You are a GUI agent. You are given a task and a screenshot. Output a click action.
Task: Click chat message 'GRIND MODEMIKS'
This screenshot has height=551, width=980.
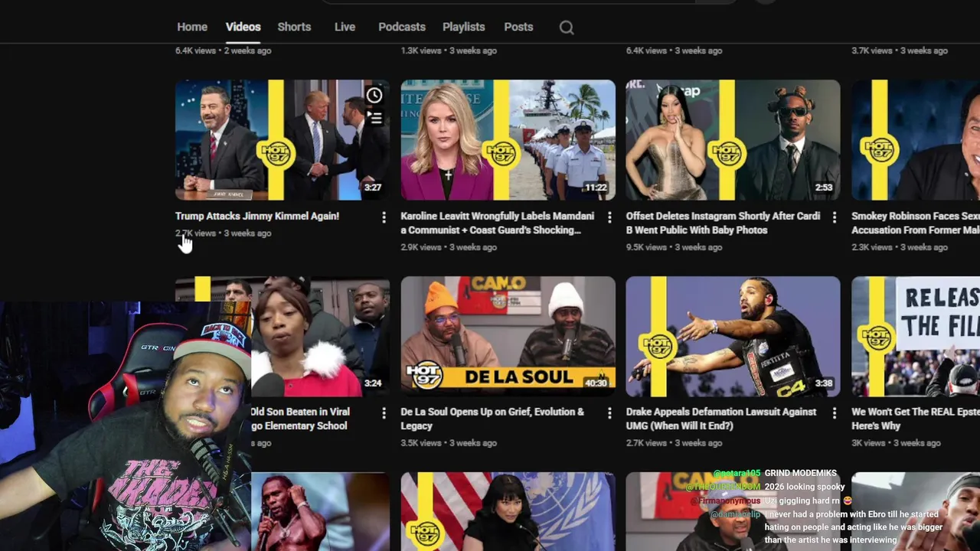[800, 473]
